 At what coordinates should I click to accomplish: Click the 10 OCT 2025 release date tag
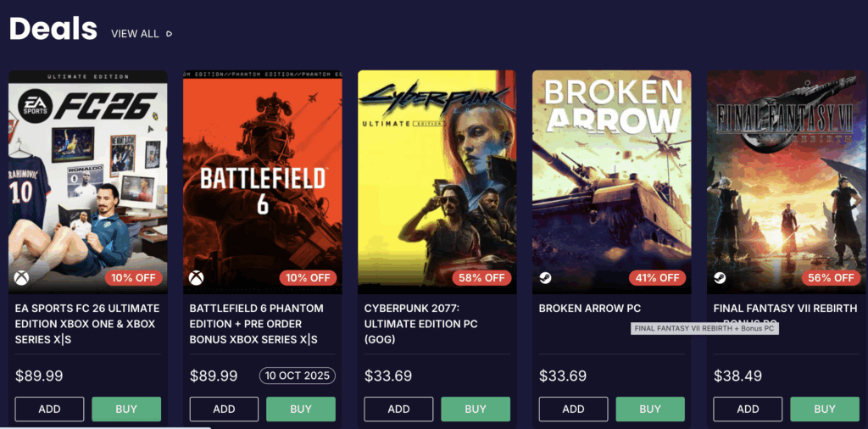point(298,376)
